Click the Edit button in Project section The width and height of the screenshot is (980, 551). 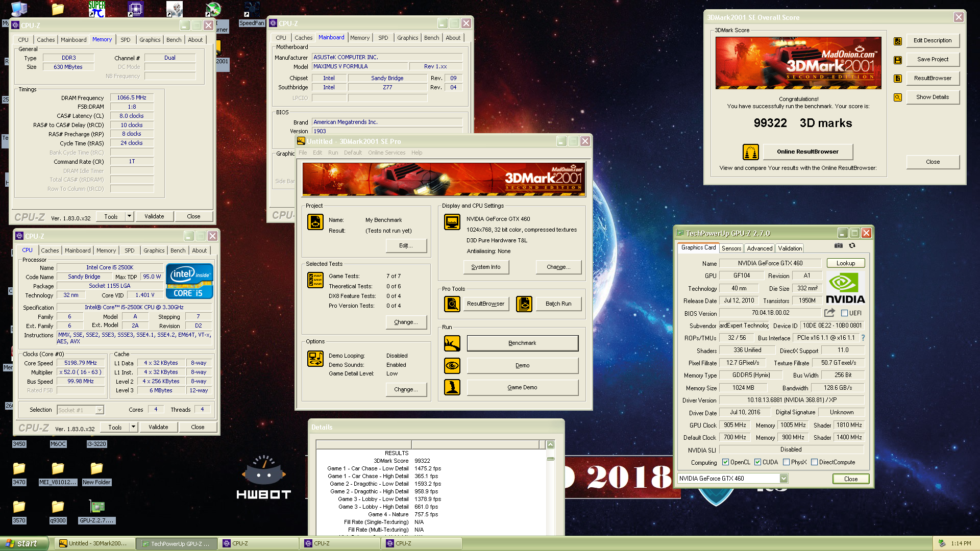(406, 246)
